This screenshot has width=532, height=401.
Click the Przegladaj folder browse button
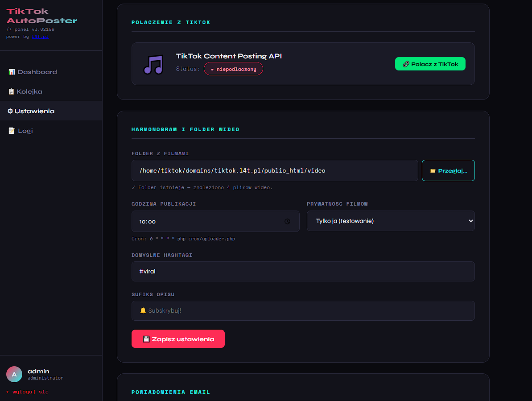pyautogui.click(x=448, y=170)
